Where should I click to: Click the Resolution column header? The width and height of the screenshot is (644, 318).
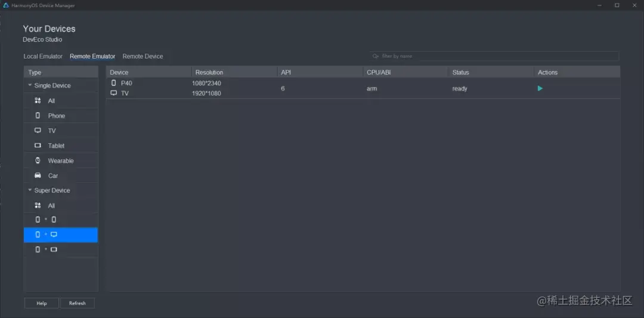coord(234,72)
